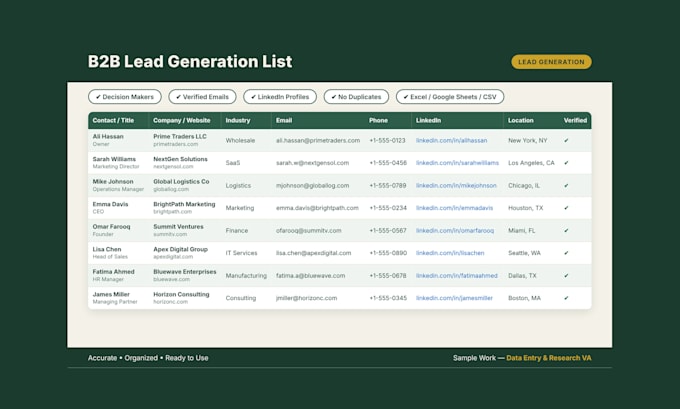
Task: Click verified checkmark in Lisa Chen row
Action: [566, 253]
